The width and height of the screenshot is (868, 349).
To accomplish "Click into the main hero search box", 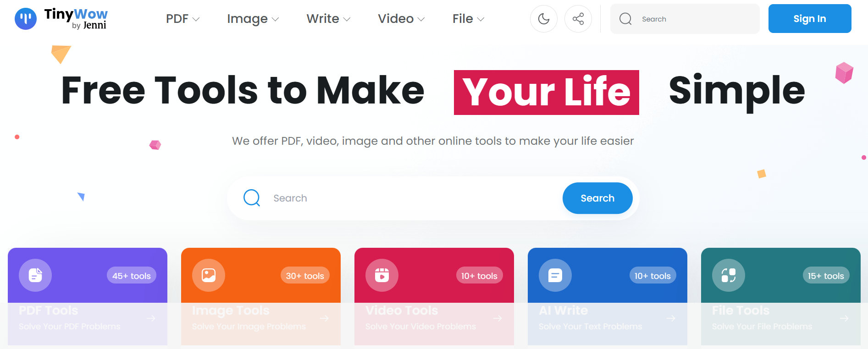I will point(413,198).
